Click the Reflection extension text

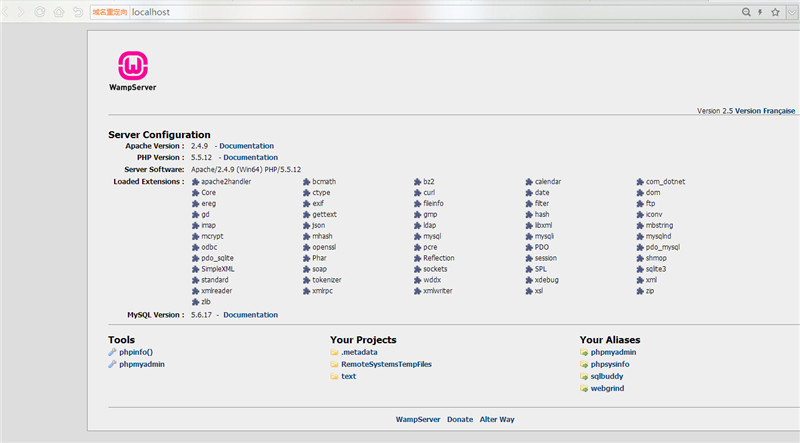tap(438, 258)
